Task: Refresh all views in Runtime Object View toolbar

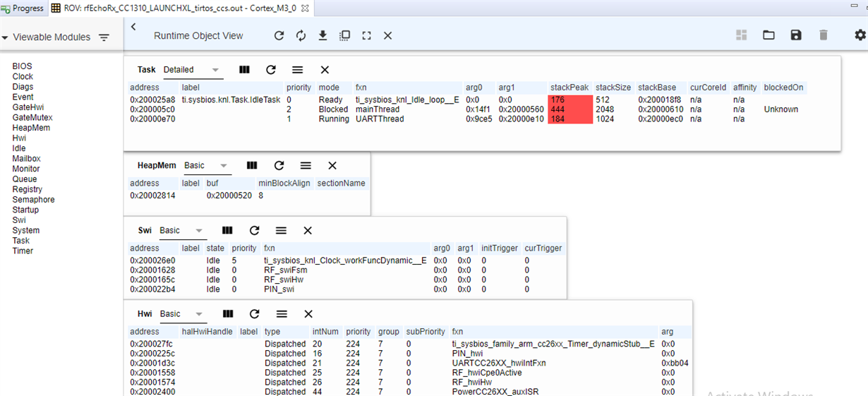Action: (x=279, y=35)
